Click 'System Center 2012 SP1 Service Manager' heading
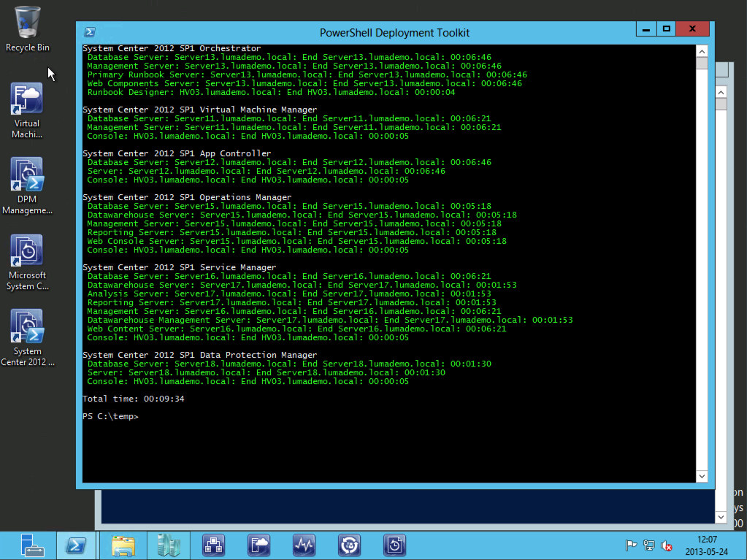The width and height of the screenshot is (747, 560). 179,267
